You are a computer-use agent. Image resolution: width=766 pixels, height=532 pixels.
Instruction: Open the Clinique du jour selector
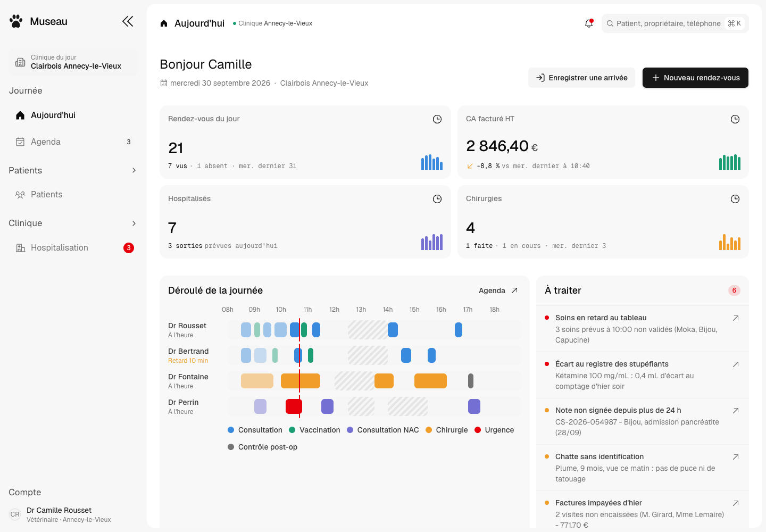[x=73, y=62]
